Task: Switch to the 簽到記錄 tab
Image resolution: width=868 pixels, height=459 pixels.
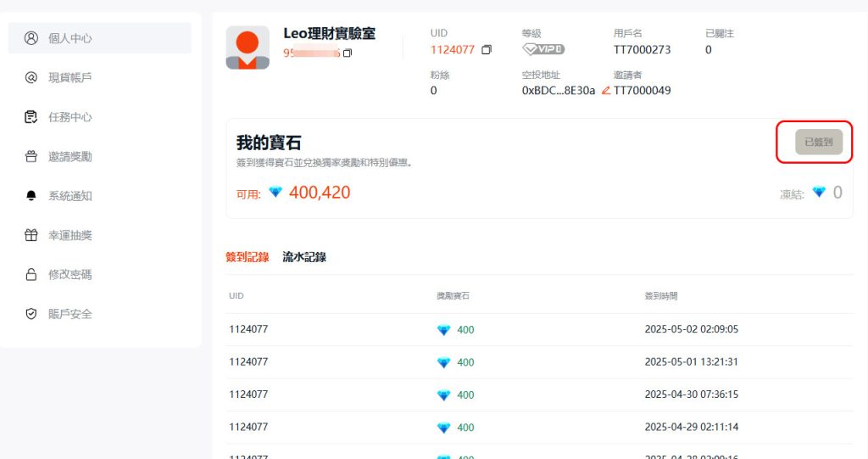Action: click(x=247, y=257)
